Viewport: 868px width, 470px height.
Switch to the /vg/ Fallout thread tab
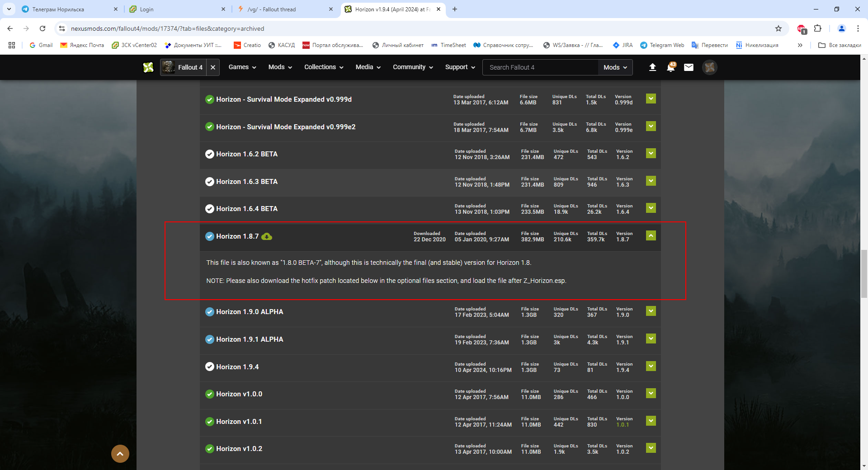click(x=285, y=9)
